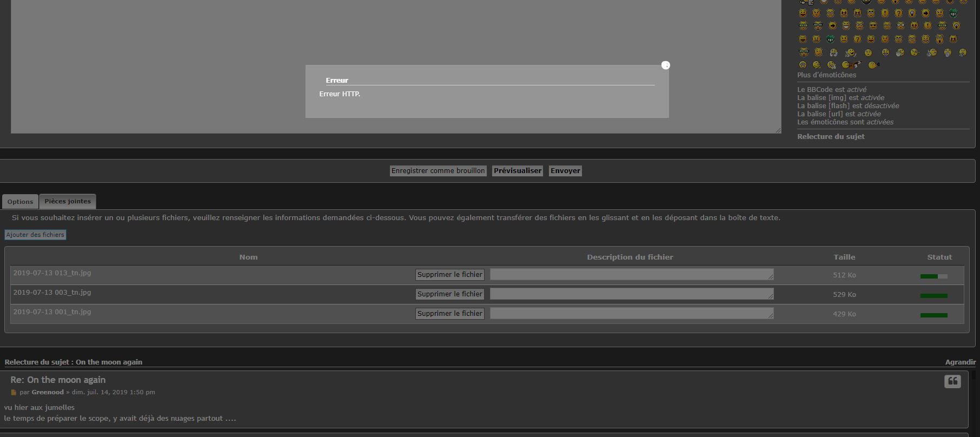
Task: Click upload progress bar for 003_tn.jpg
Action: coord(934,296)
